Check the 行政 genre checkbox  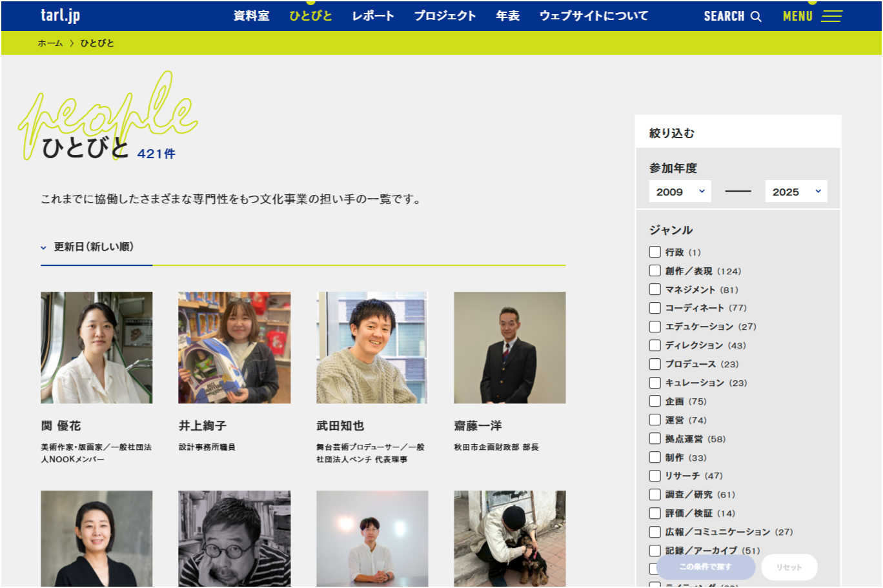point(655,252)
